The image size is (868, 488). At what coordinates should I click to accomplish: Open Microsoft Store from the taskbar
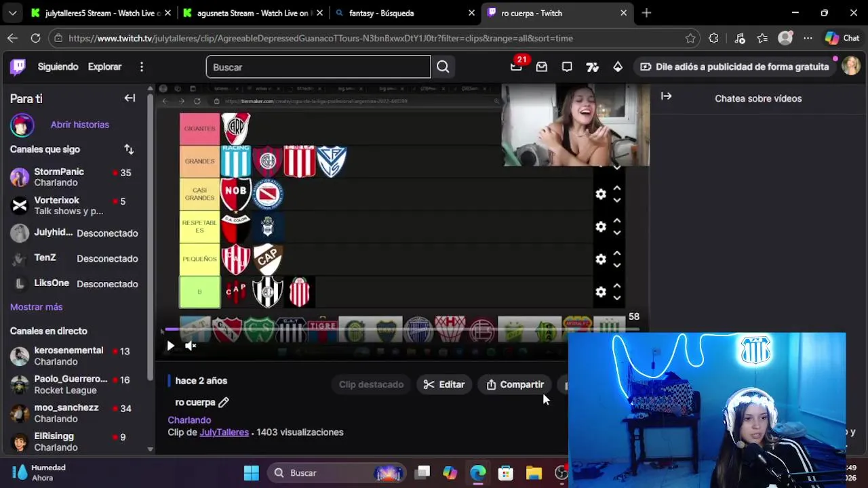[506, 472]
